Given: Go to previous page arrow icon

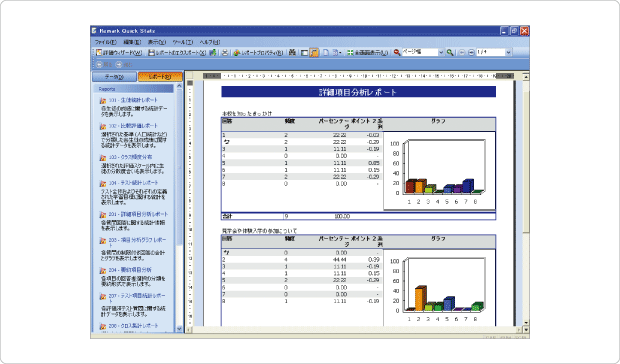Looking at the screenshot, I should pos(461,53).
